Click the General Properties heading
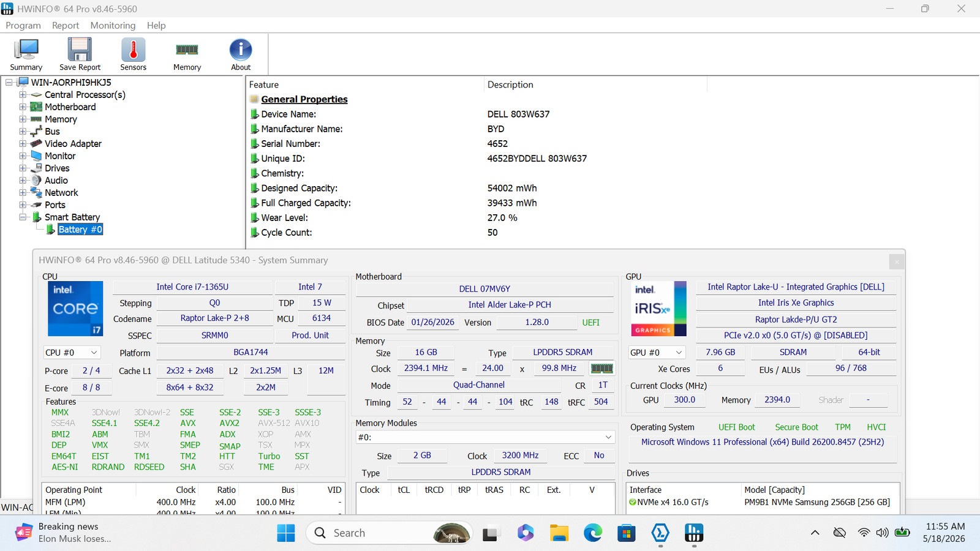Screen dimensions: 980x551 click(x=304, y=100)
